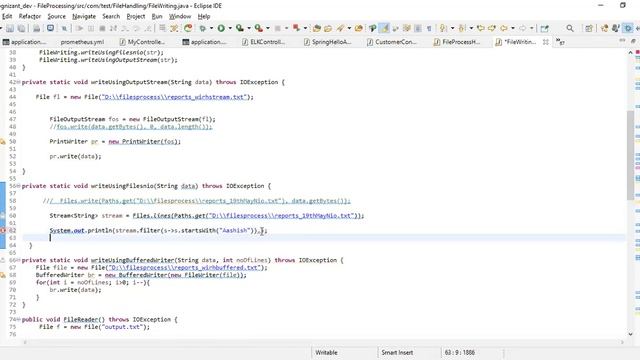Screen dimensions: 640x360
Task: Open the console/terminal toolbar icon
Action: pos(50,28)
